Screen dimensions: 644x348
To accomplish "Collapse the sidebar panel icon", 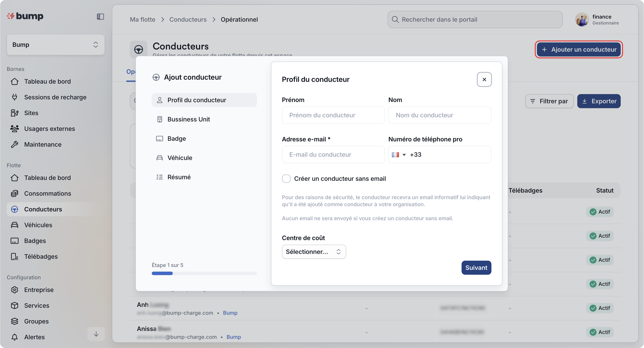I will 100,16.
